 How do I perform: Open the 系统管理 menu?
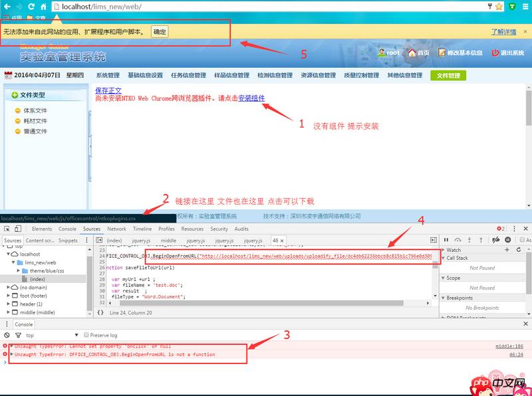[x=108, y=75]
